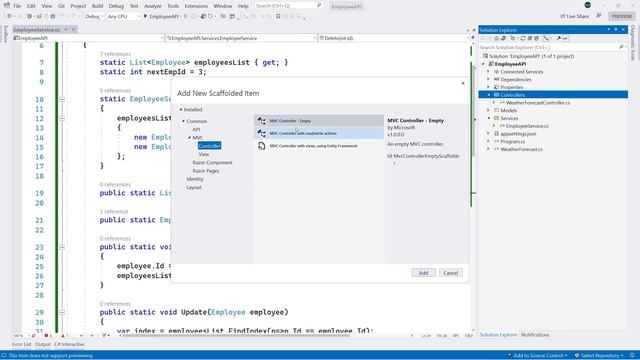This screenshot has height=360, width=640.
Task: Click the user account avatar icon
Action: click(587, 5)
